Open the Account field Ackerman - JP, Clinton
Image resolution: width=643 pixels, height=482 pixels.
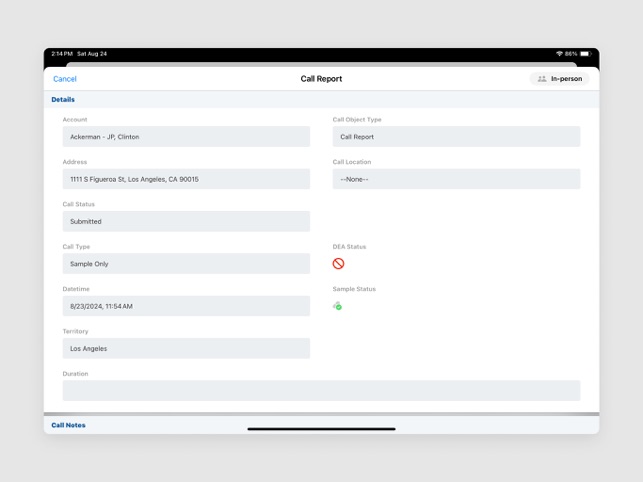coord(186,137)
